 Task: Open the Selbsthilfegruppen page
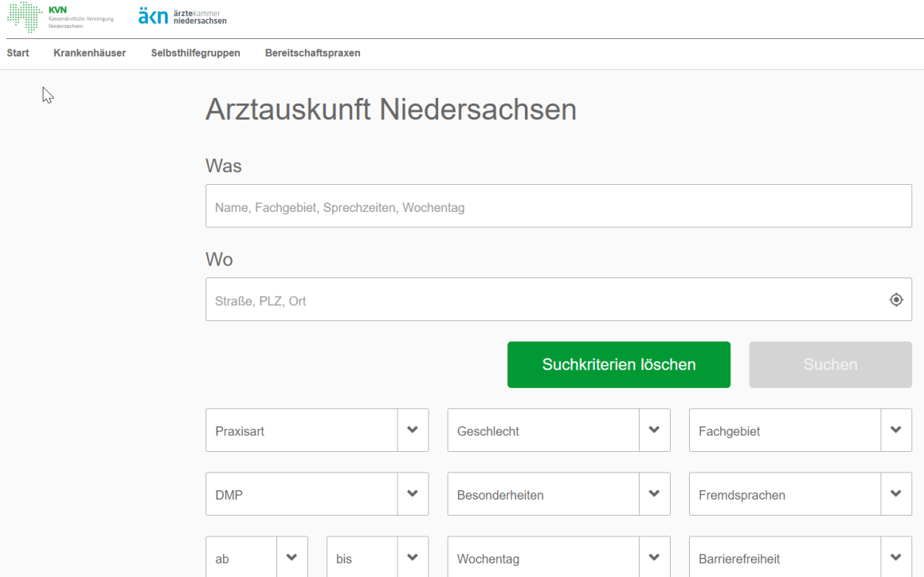point(195,53)
